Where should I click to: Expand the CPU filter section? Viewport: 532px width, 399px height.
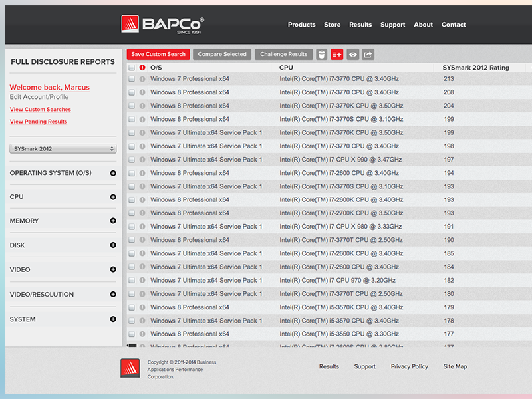(x=113, y=197)
